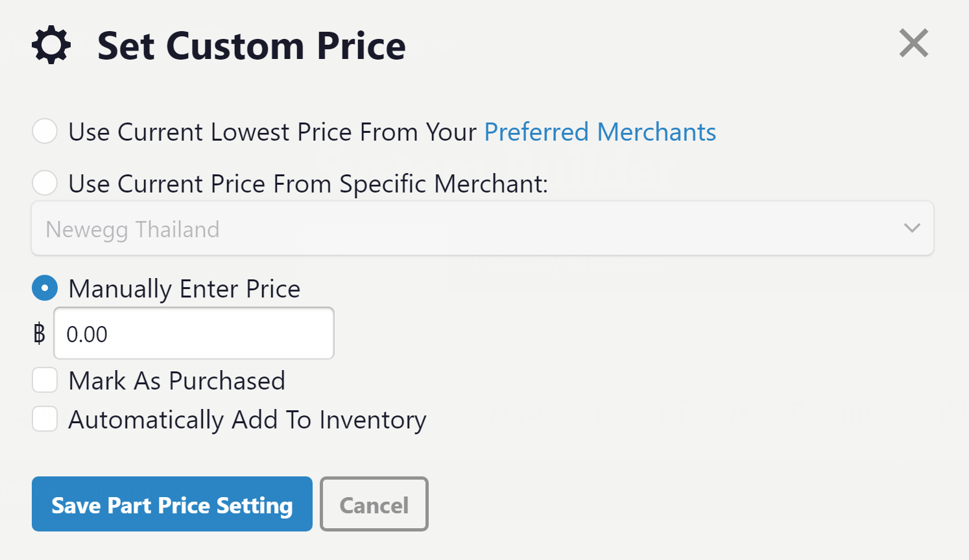Screen dimensions: 969x560
Task: Click the Set Custom Price heading
Action: (252, 46)
